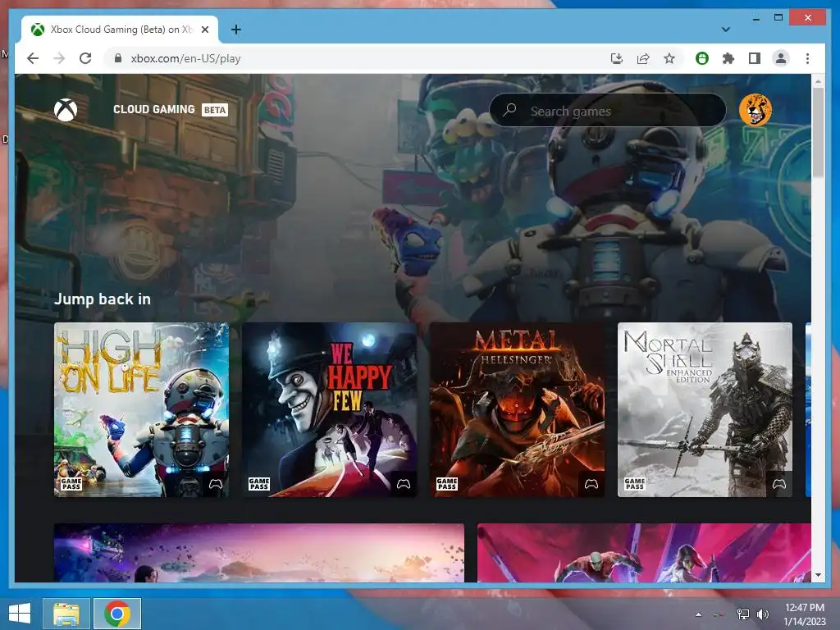
Task: Click Game Pass badge on We Happy Few
Action: pos(259,484)
